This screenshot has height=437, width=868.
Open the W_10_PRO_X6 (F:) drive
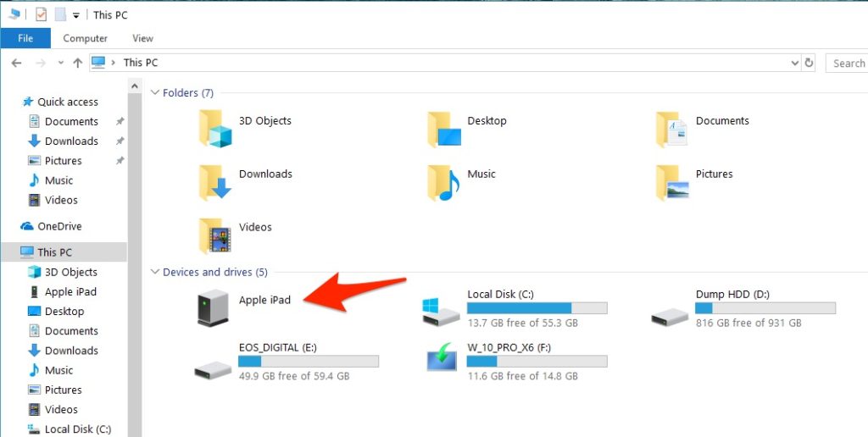[442, 360]
